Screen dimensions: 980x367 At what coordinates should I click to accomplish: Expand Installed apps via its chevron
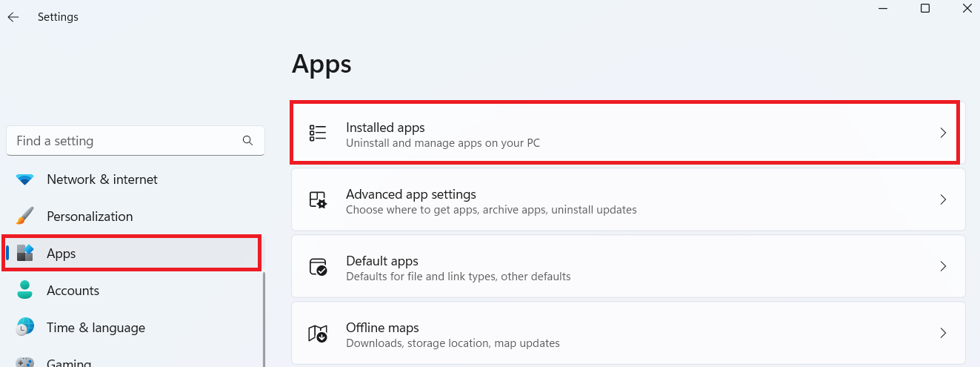click(943, 133)
